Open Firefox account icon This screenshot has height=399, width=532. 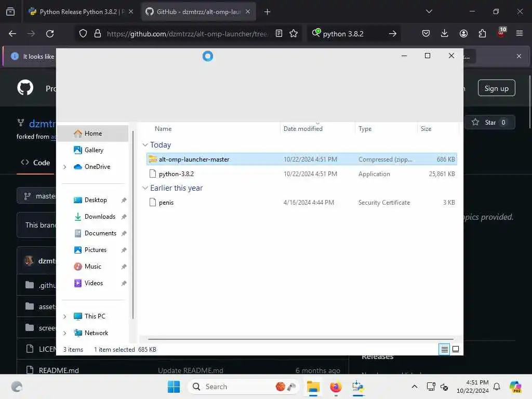(x=463, y=34)
